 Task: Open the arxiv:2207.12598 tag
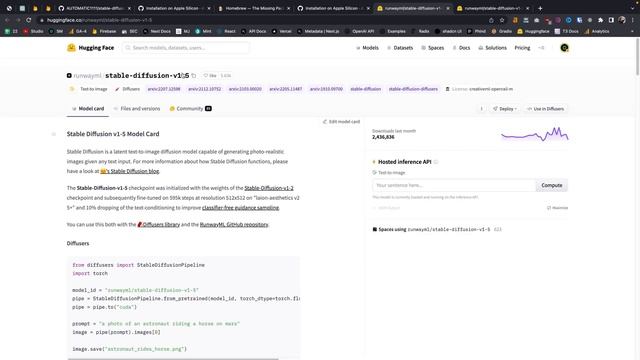click(164, 89)
